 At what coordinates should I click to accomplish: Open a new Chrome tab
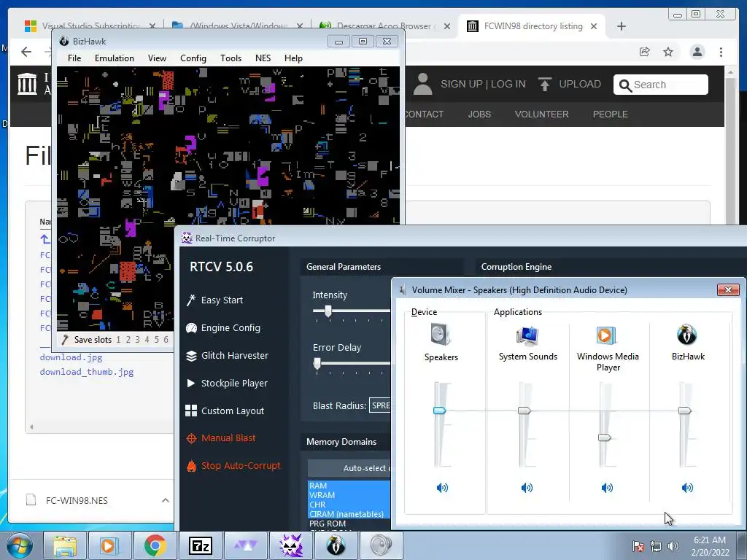(x=622, y=26)
